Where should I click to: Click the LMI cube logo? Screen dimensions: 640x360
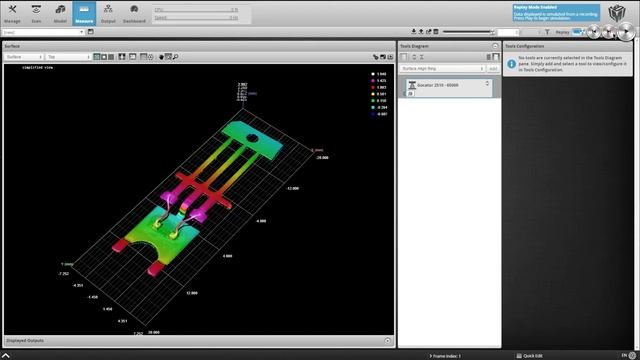click(x=617, y=13)
